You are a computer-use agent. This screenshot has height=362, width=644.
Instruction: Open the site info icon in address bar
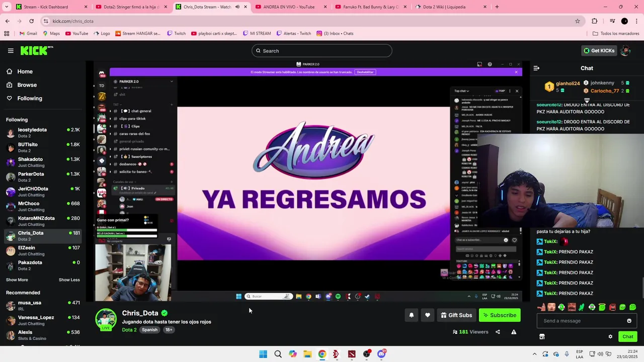click(x=46, y=21)
